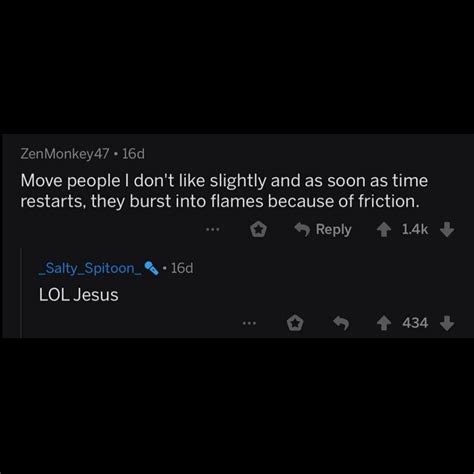Downvote the LOL Jesus reply
Viewport: 474px width, 474px height.
(447, 323)
